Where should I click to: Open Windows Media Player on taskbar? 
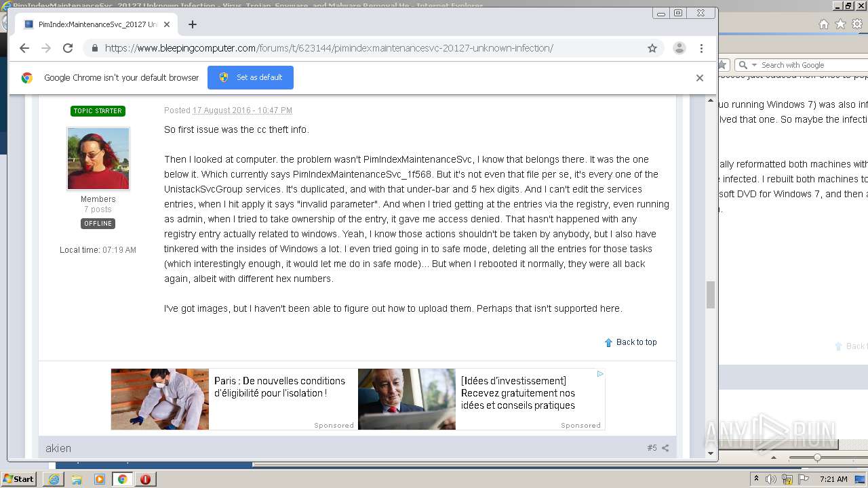100,479
